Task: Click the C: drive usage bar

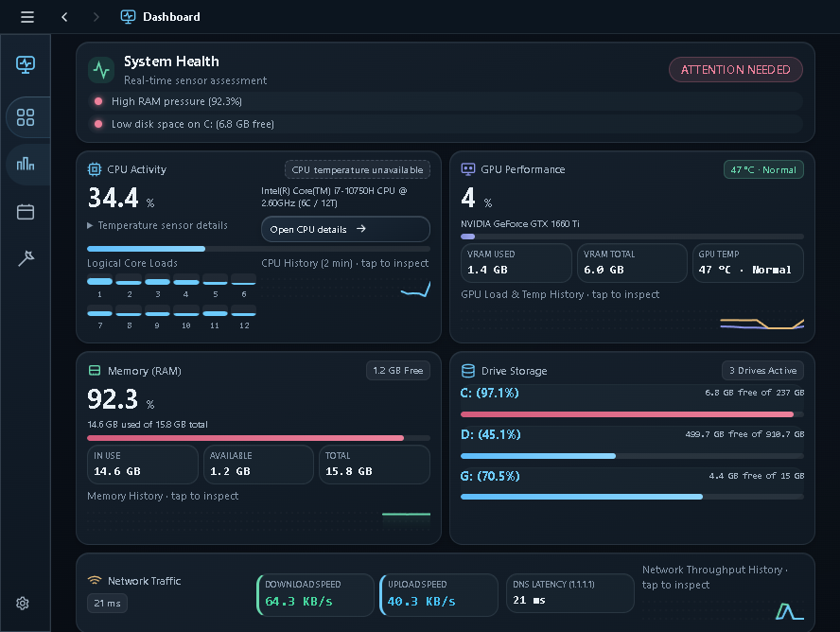Action: point(632,414)
